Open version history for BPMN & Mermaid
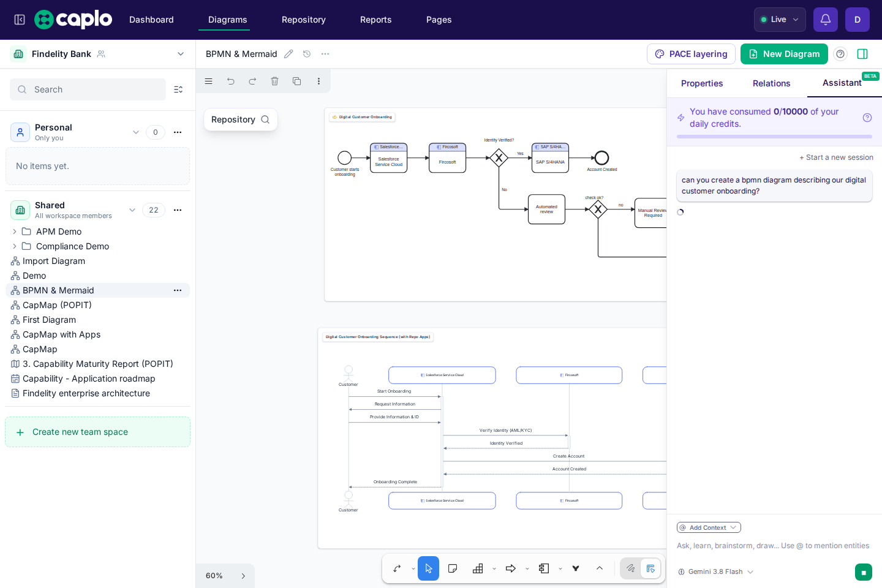This screenshot has height=588, width=882. (x=307, y=54)
